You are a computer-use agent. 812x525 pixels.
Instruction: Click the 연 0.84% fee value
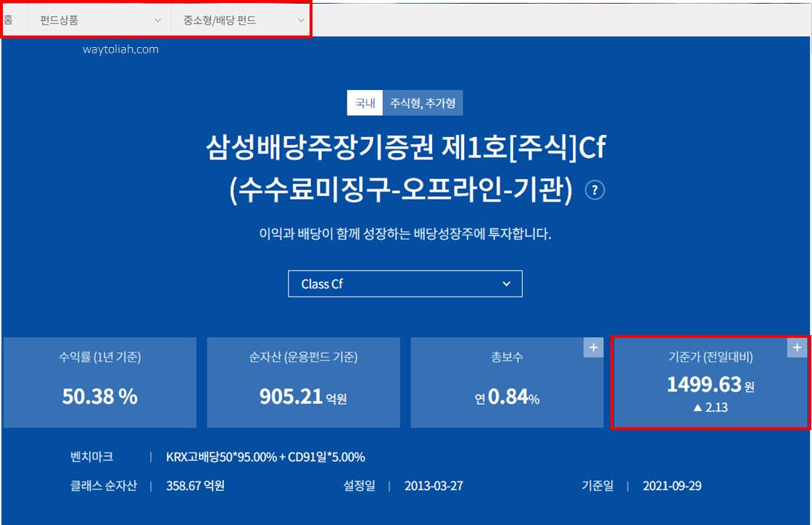click(x=507, y=397)
